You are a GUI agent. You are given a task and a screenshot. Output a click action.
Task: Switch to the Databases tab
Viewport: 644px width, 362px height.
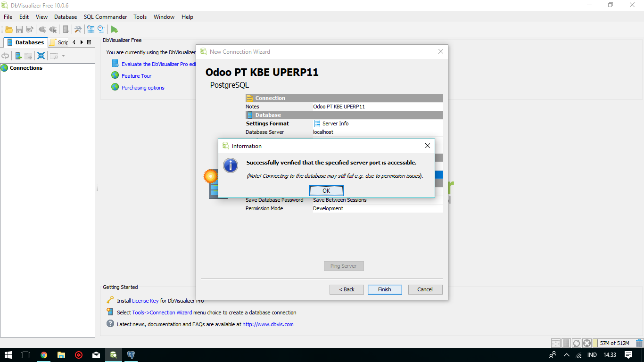click(25, 42)
